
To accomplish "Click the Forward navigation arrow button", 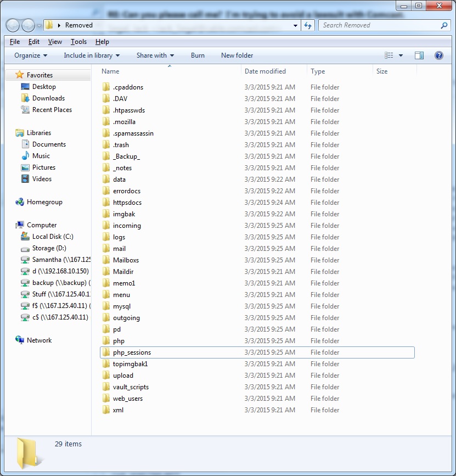I will click(28, 25).
